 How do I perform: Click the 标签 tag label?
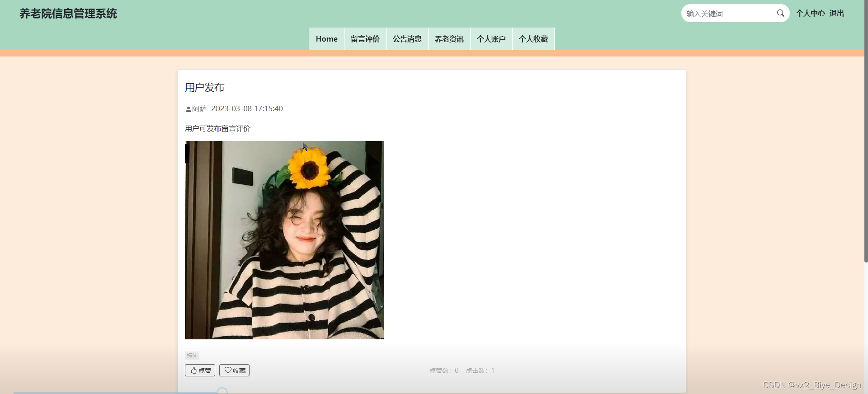point(192,356)
